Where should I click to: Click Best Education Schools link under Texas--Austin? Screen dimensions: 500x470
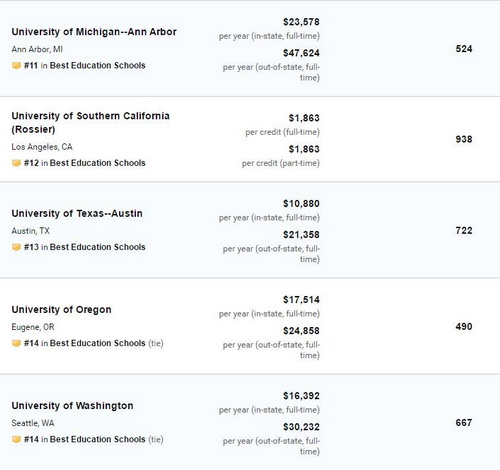98,247
